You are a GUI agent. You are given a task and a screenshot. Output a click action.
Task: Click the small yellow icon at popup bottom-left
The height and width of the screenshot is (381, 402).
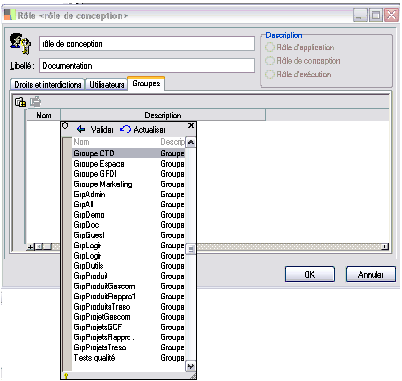click(x=66, y=376)
